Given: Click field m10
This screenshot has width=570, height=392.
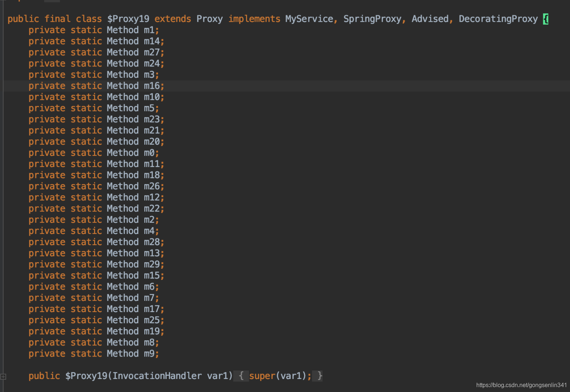Looking at the screenshot, I should pos(152,97).
